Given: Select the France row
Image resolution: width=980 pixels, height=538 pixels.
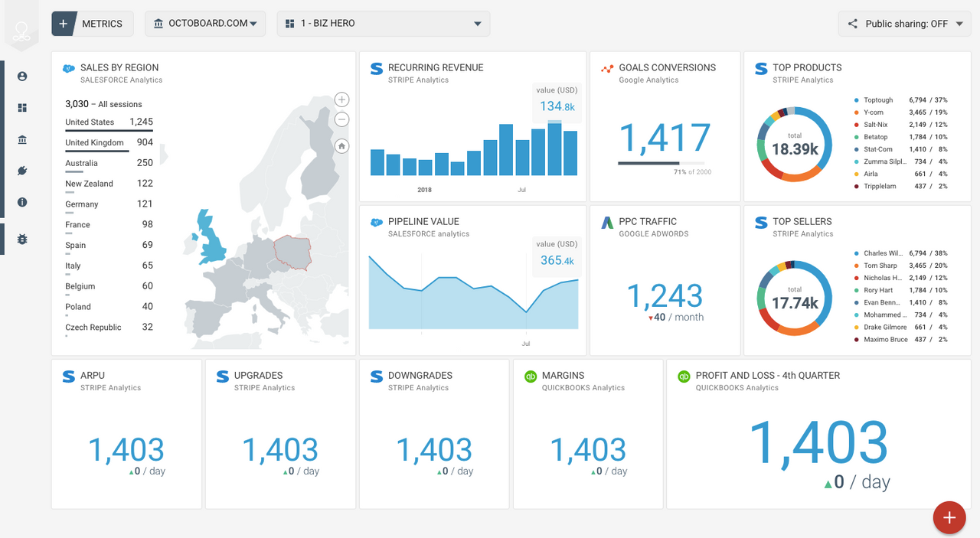Looking at the screenshot, I should pos(109,225).
